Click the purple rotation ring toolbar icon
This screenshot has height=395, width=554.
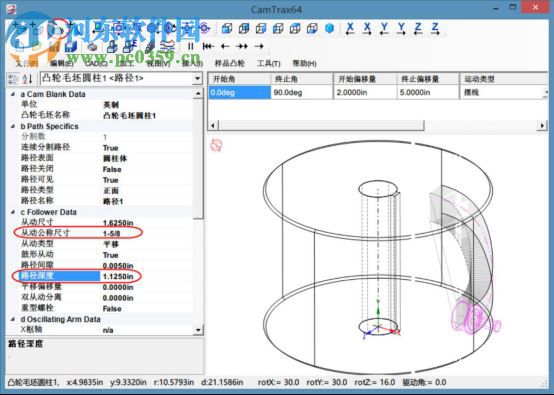click(x=205, y=28)
